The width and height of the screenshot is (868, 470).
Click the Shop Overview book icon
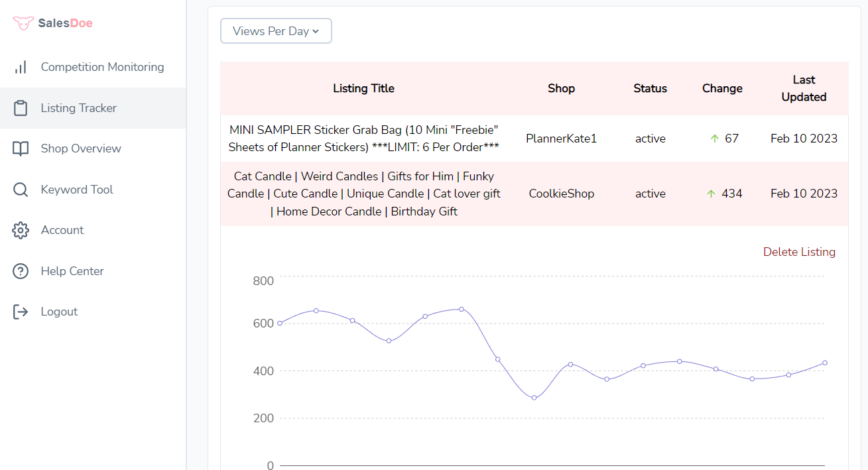click(21, 148)
